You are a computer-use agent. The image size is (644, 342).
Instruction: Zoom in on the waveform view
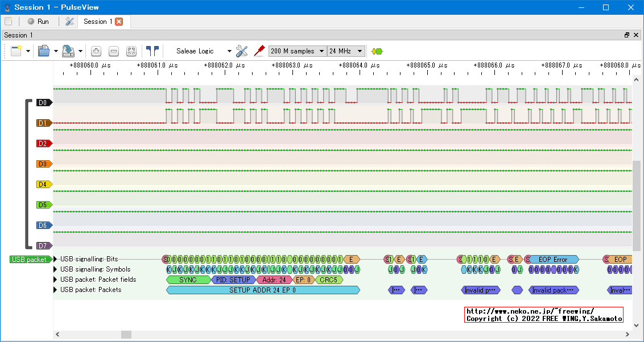pyautogui.click(x=96, y=51)
